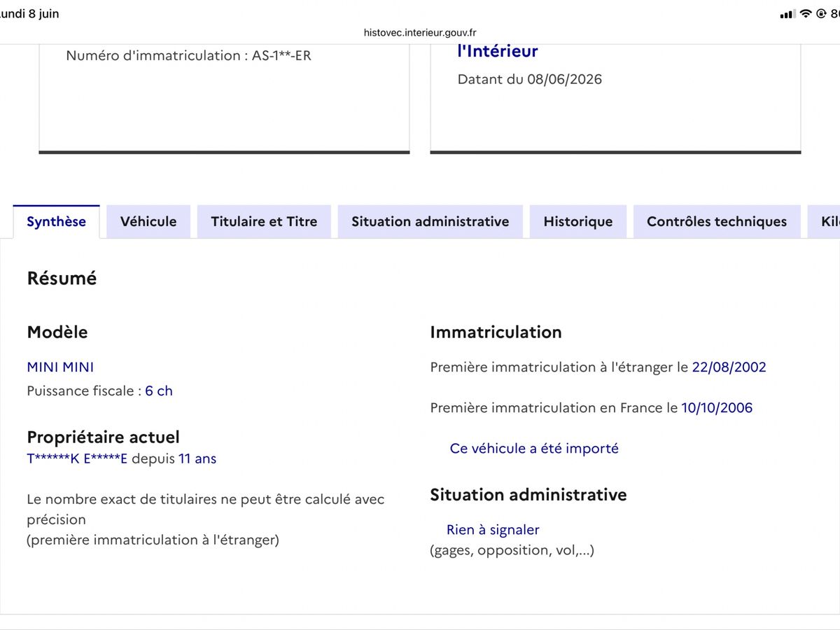The height and width of the screenshot is (630, 840).
Task: Open the Contrôles techniques tab
Action: pyautogui.click(x=717, y=221)
